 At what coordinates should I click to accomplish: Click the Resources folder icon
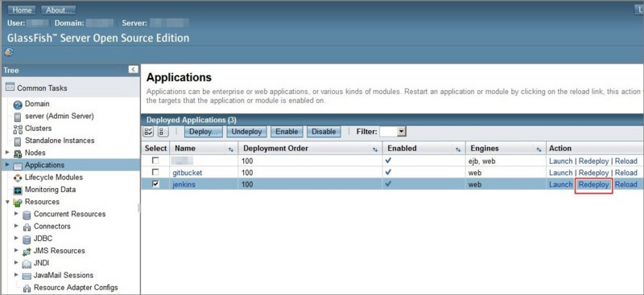click(x=18, y=203)
